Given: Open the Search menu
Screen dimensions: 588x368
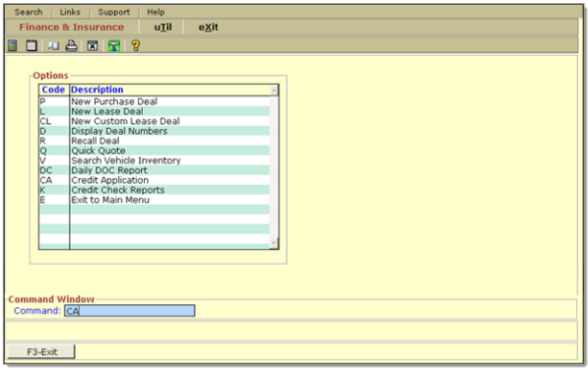Looking at the screenshot, I should [x=29, y=12].
